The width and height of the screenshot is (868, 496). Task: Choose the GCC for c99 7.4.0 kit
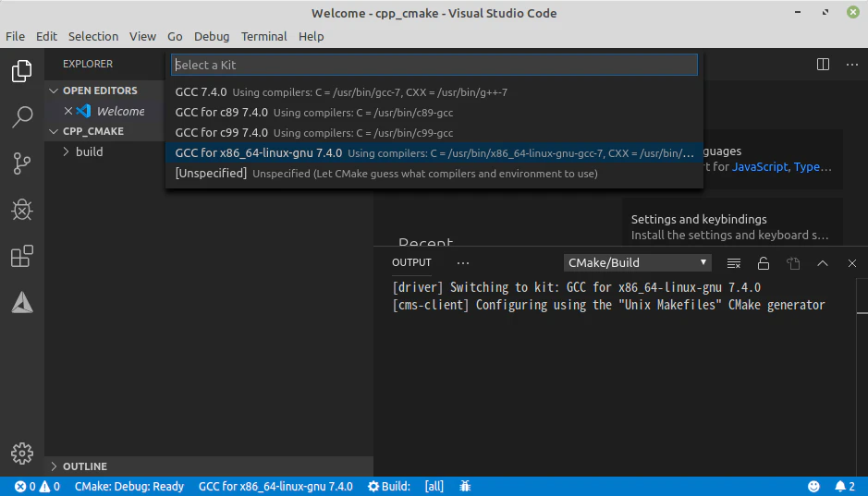[x=434, y=133]
